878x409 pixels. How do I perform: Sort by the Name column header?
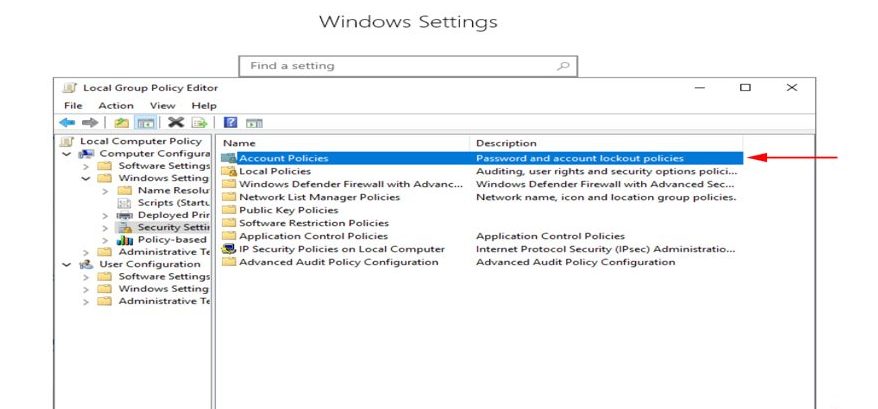click(x=344, y=143)
